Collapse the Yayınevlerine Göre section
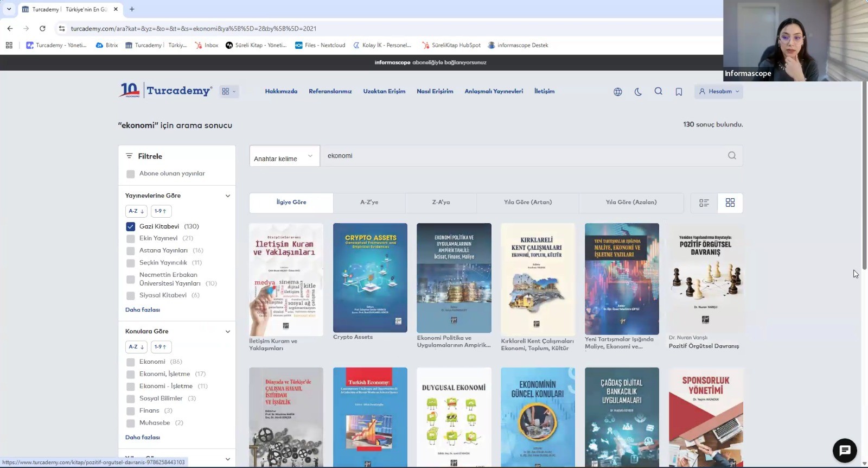 (228, 196)
